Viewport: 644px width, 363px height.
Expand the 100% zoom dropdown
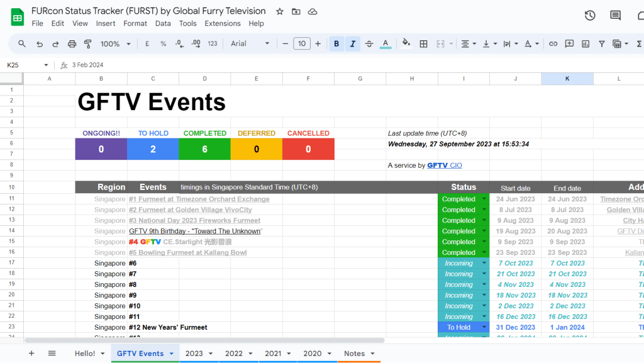116,44
